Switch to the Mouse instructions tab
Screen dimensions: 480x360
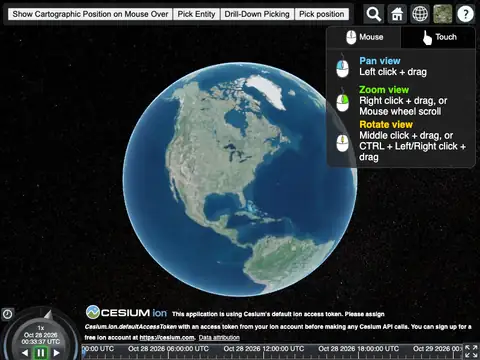pos(364,37)
